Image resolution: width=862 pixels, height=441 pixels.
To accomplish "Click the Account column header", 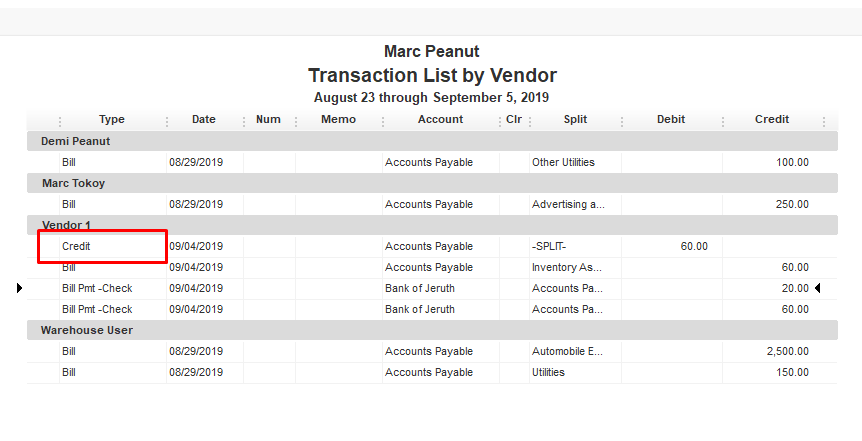I will 440,119.
